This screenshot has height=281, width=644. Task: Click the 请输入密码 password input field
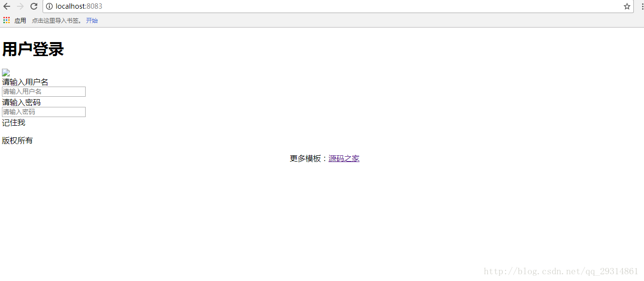(x=44, y=112)
